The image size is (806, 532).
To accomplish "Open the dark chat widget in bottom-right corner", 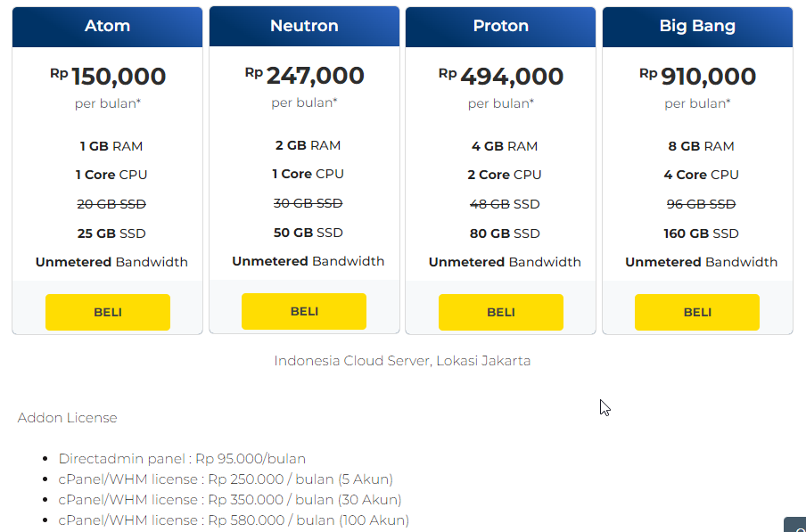I will [795, 524].
